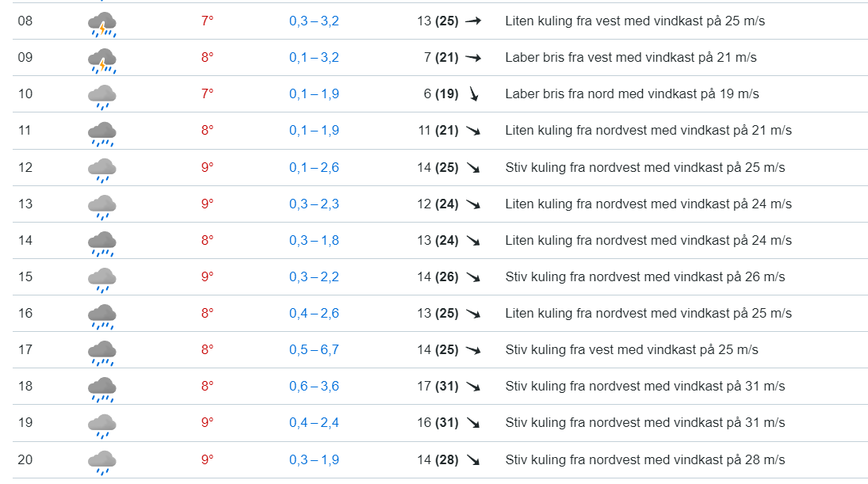Click the thunderstorm rain icon for hour 08

pos(102,24)
